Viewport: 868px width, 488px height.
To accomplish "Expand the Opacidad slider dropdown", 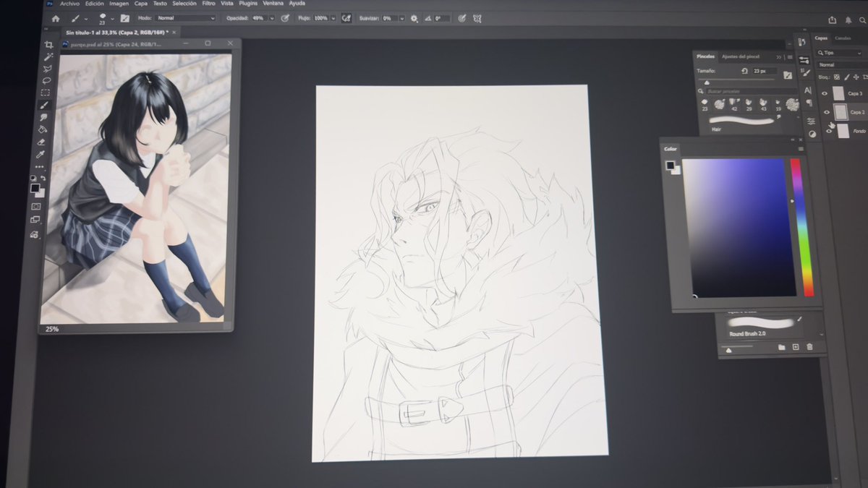I will 272,17.
